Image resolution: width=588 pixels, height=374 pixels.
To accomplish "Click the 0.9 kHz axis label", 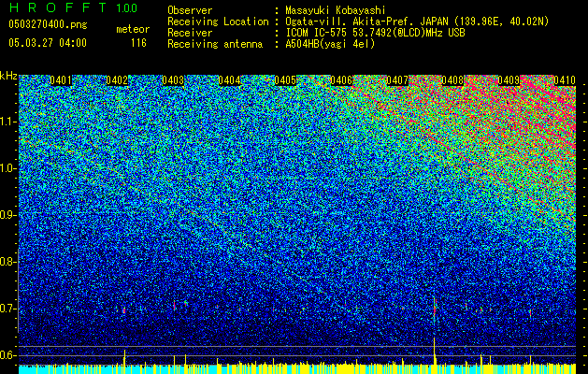I will [x=7, y=215].
